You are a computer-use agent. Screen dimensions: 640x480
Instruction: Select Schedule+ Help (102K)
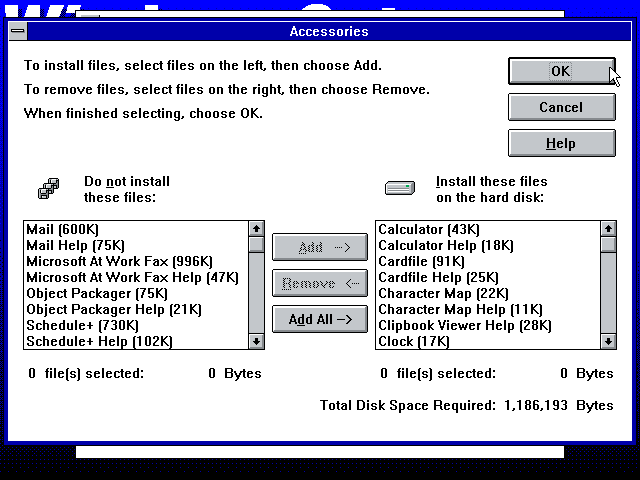136,341
